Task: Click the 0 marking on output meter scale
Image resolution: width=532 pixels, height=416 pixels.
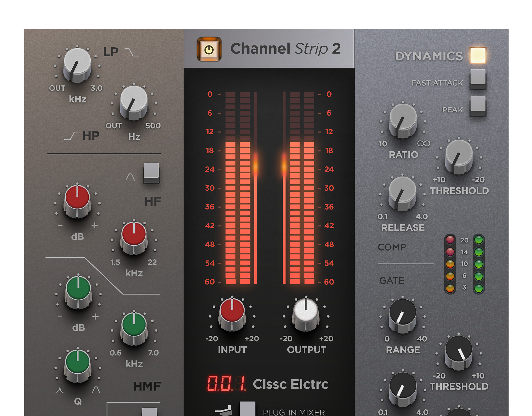Action: tap(329, 94)
